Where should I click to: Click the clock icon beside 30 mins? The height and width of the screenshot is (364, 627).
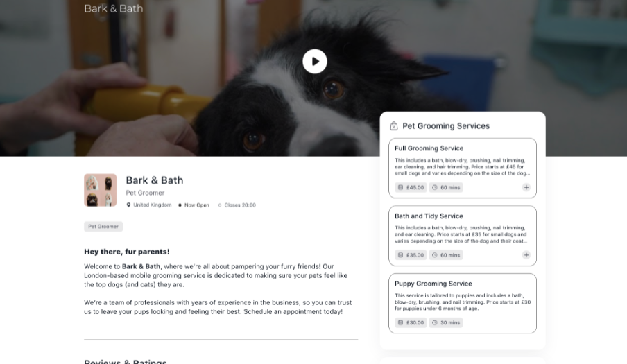[x=435, y=322]
